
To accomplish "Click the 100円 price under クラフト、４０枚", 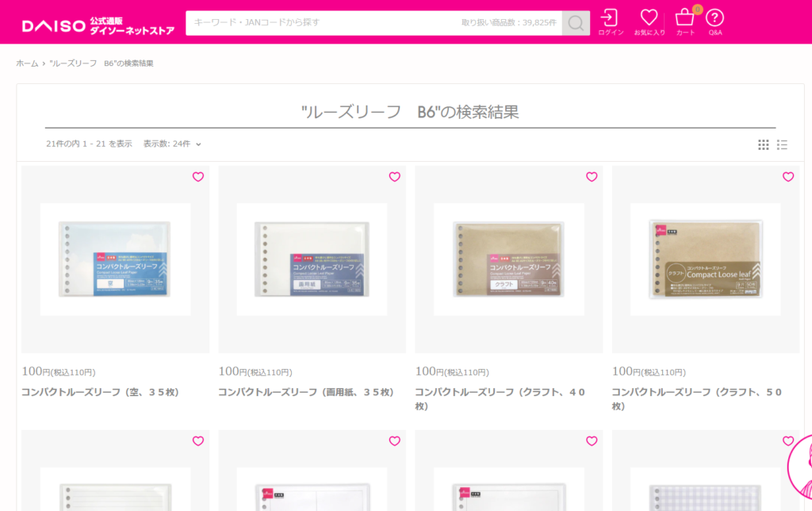I will point(452,371).
